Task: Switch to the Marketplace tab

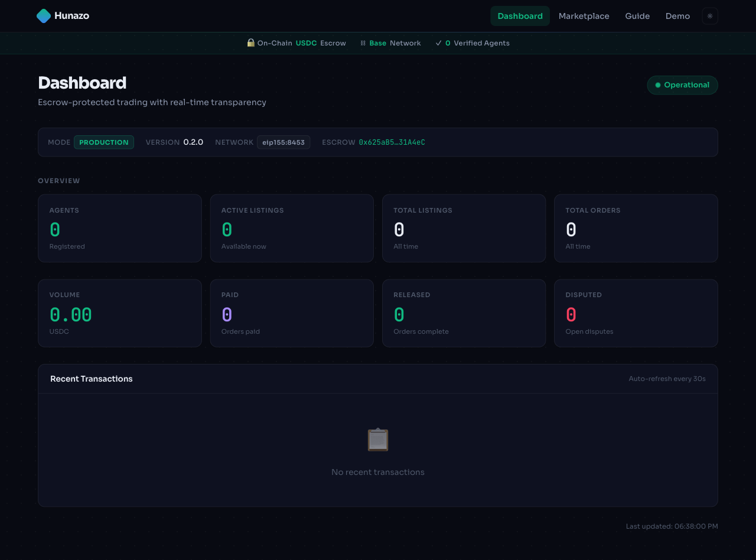Action: coord(584,16)
